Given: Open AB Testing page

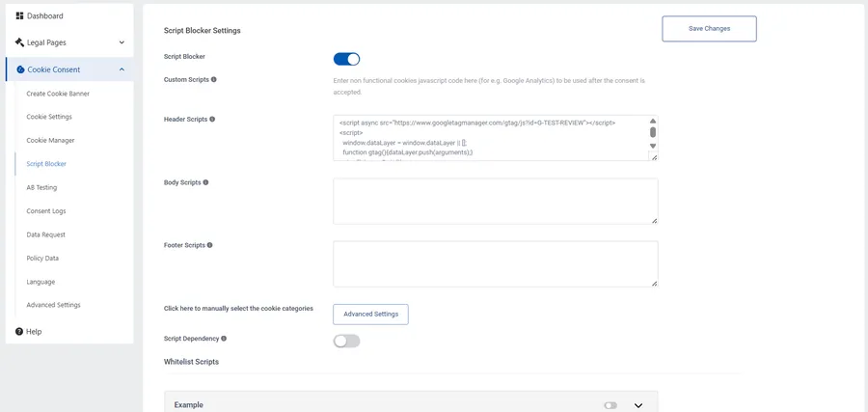Looking at the screenshot, I should 41,188.
